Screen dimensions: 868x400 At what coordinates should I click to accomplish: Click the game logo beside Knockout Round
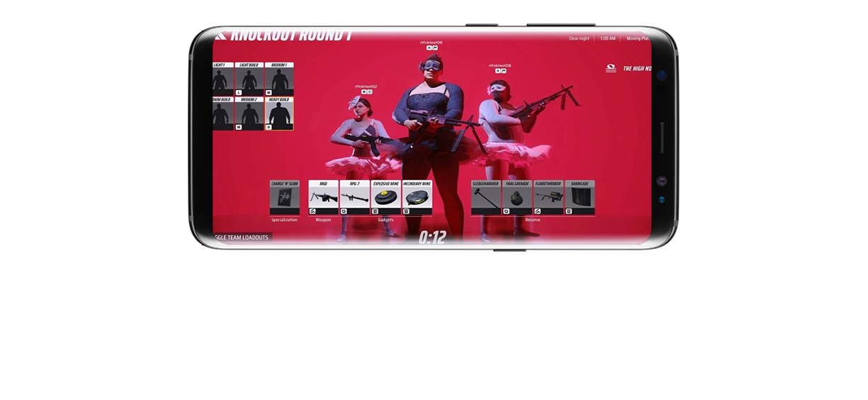pyautogui.click(x=220, y=34)
